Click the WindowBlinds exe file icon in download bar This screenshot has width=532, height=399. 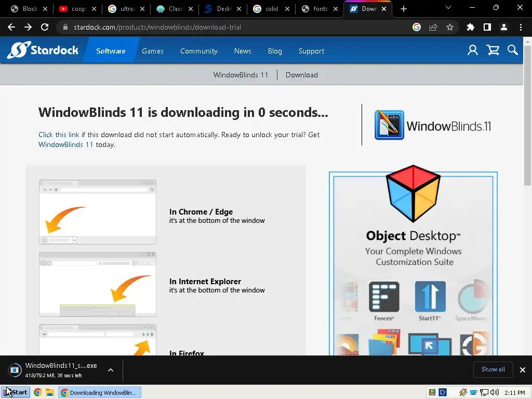pyautogui.click(x=15, y=370)
